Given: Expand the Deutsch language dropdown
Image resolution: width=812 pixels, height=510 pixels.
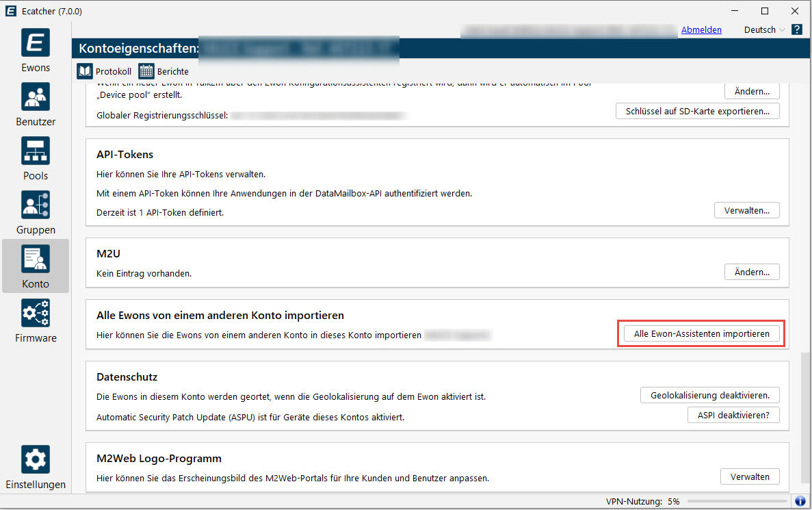Looking at the screenshot, I should 764,30.
